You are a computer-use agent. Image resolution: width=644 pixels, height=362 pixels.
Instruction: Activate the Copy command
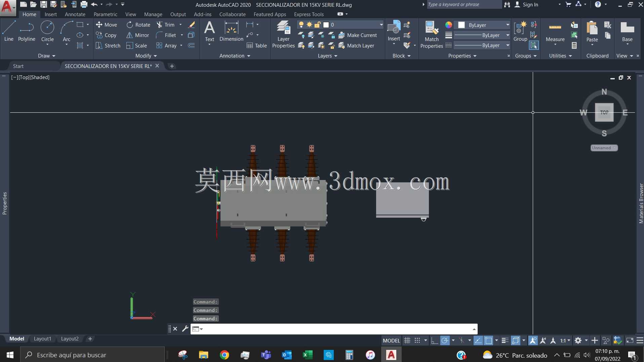[x=106, y=35]
